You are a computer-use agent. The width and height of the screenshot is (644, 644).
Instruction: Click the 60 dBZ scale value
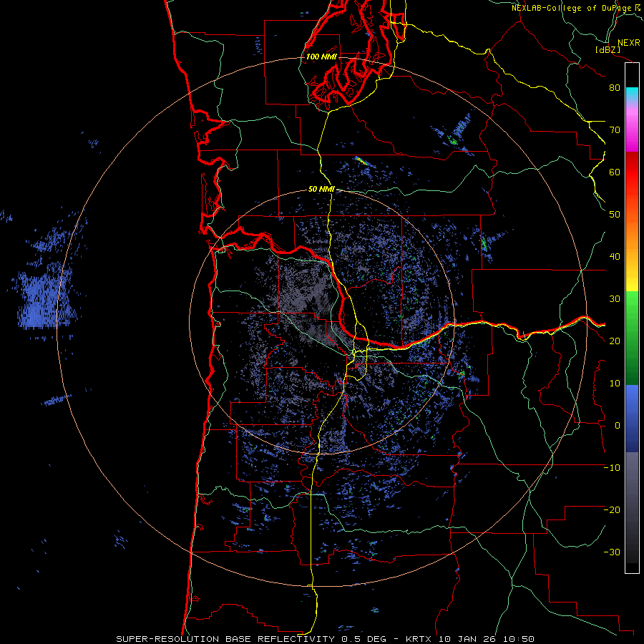click(x=615, y=172)
